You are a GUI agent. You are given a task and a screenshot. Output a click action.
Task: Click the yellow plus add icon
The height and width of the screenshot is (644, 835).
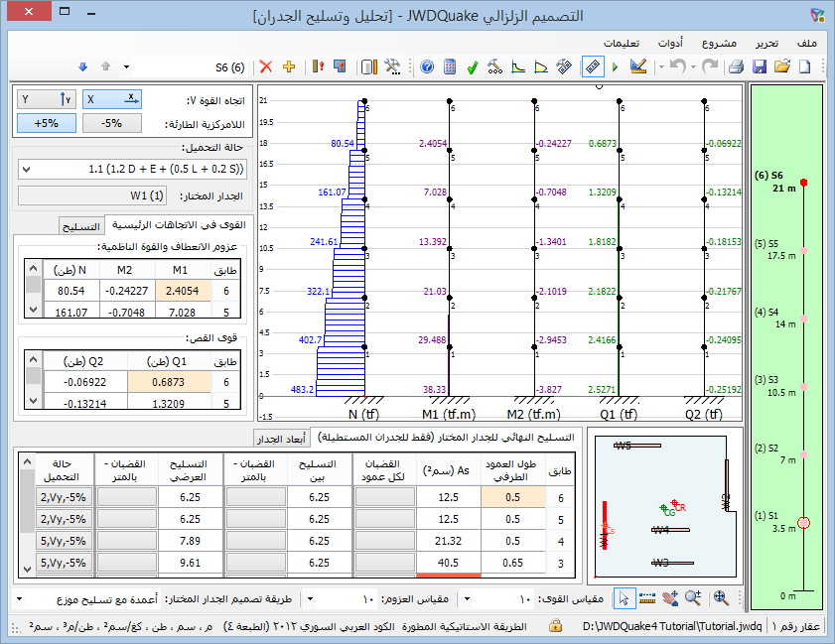pos(289,66)
